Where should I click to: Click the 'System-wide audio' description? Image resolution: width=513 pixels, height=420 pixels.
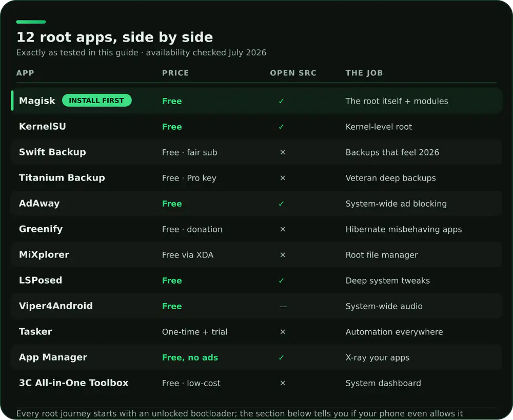tap(384, 306)
